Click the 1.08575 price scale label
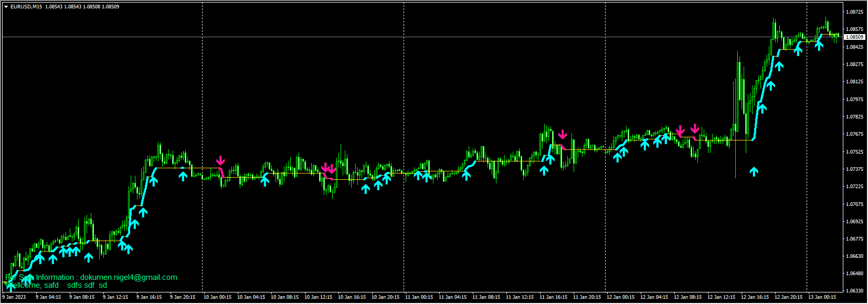Viewport: 868px width, 304px height. [854, 29]
